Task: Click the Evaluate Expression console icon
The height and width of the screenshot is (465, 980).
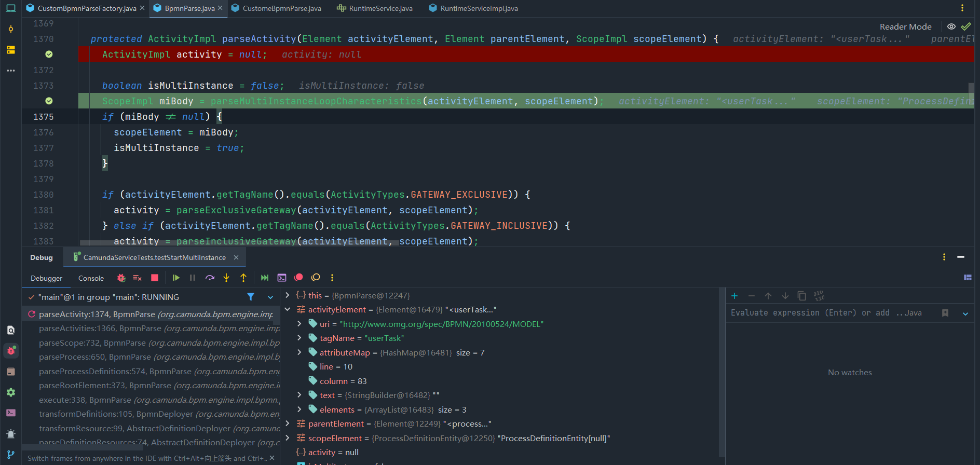Action: (x=282, y=278)
